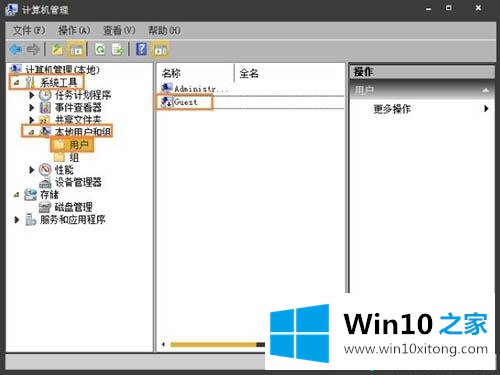Viewport: 500px width, 375px height.
Task: Select the 任务计划程序 tree item label
Action: pos(83,95)
